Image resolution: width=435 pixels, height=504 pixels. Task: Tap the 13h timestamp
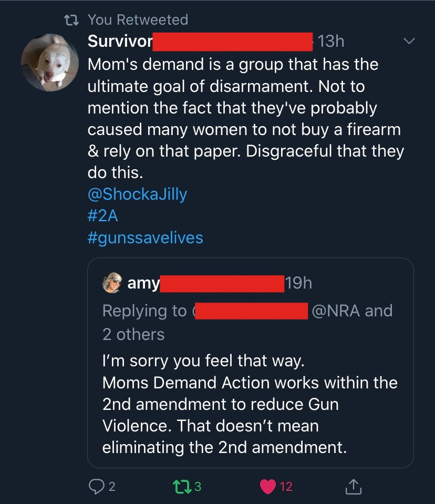click(x=331, y=41)
